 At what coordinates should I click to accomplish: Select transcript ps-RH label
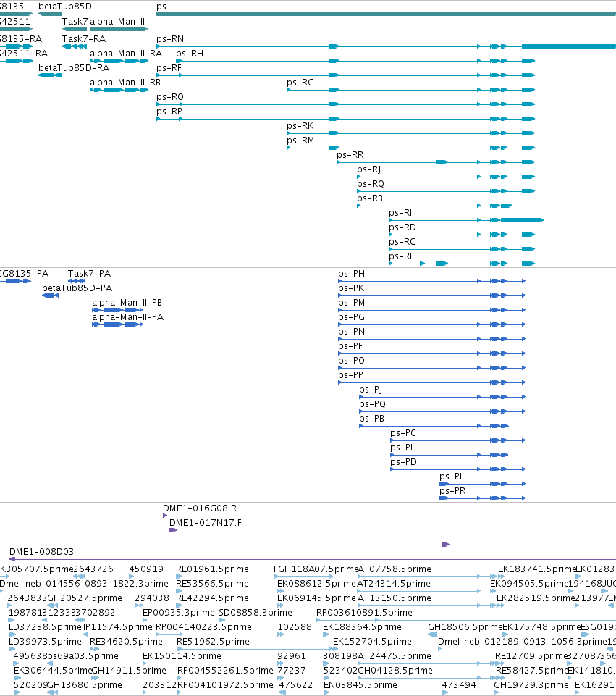point(190,54)
